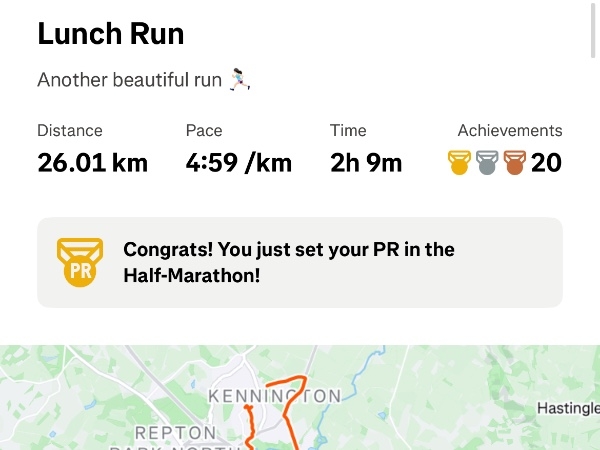Click the silver medal achievement icon

pyautogui.click(x=487, y=163)
